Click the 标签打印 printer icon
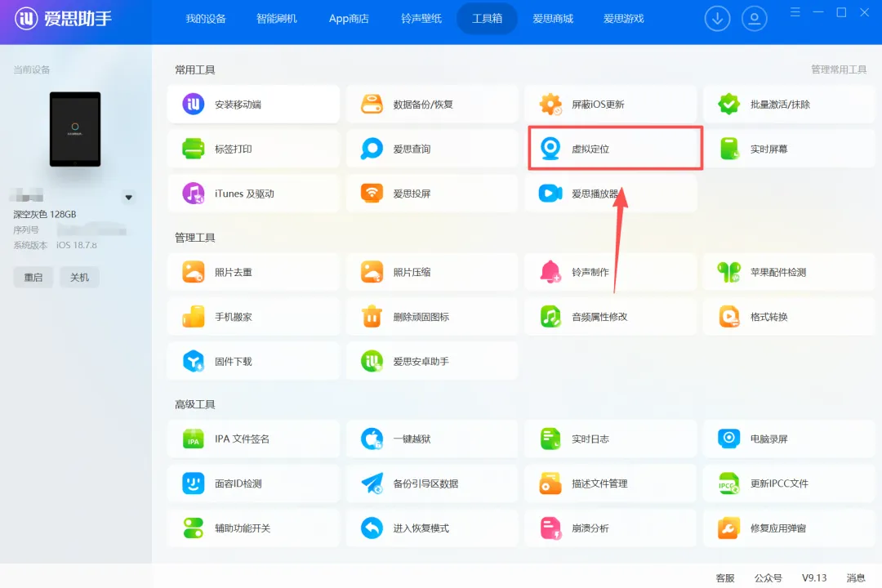882x588 pixels. [x=193, y=149]
